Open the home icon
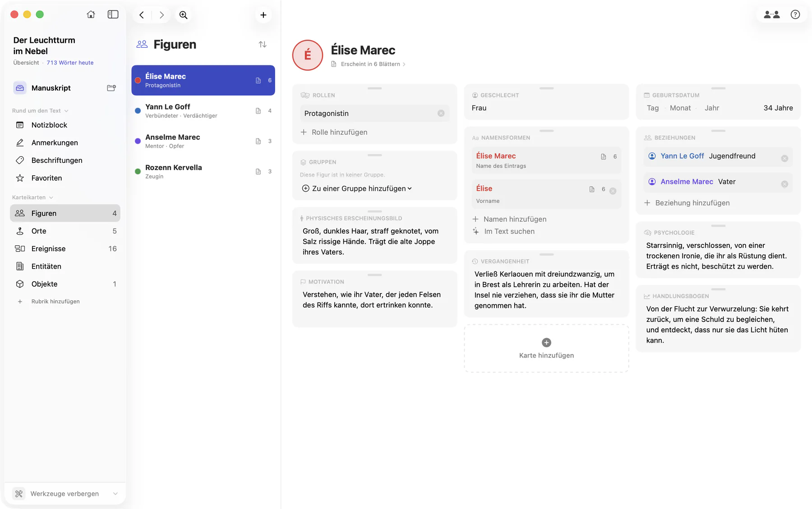The image size is (812, 509). 91,14
